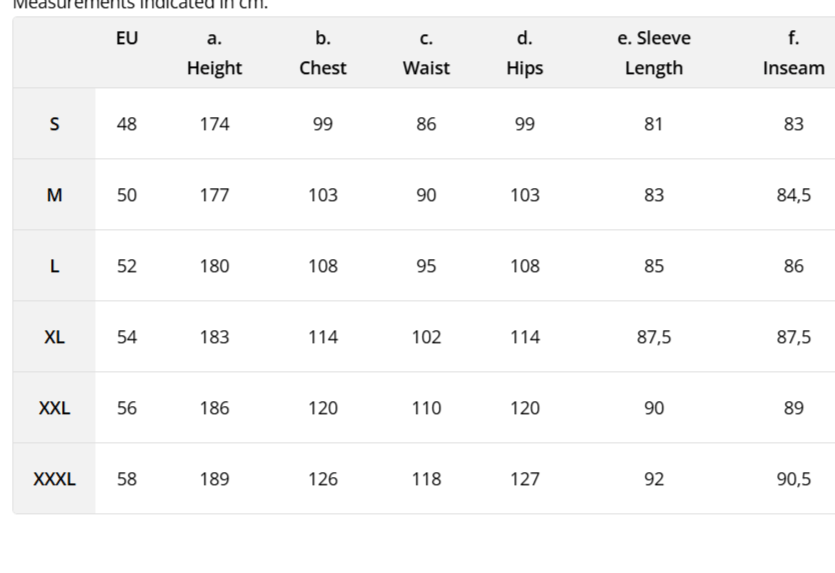Click the c. Waist column header
835x573 pixels.
tap(426, 53)
